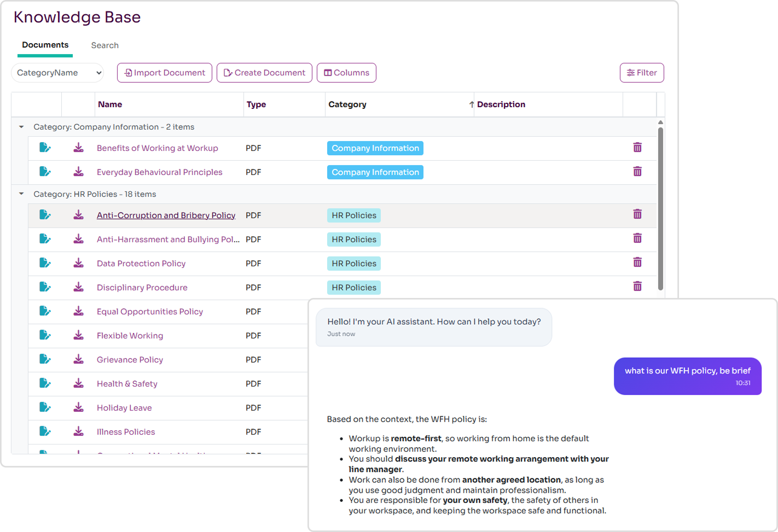Edit the Anti-Corruption and Bribery Policy

(x=45, y=215)
